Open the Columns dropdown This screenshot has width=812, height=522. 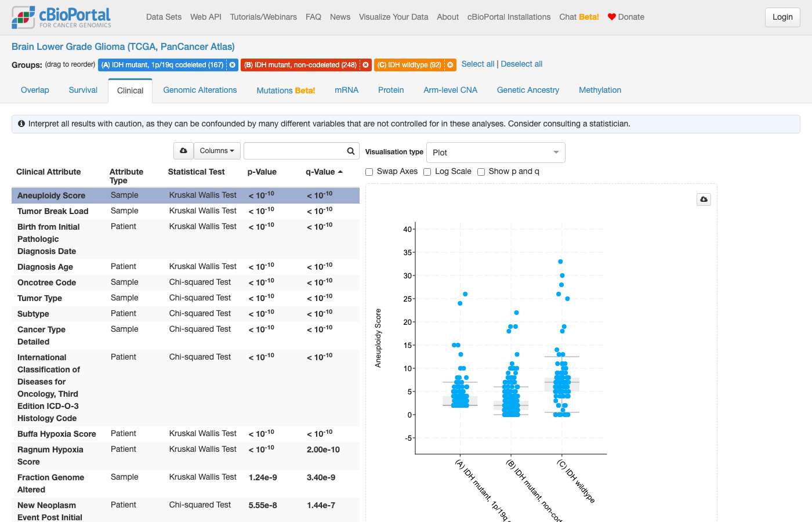217,151
